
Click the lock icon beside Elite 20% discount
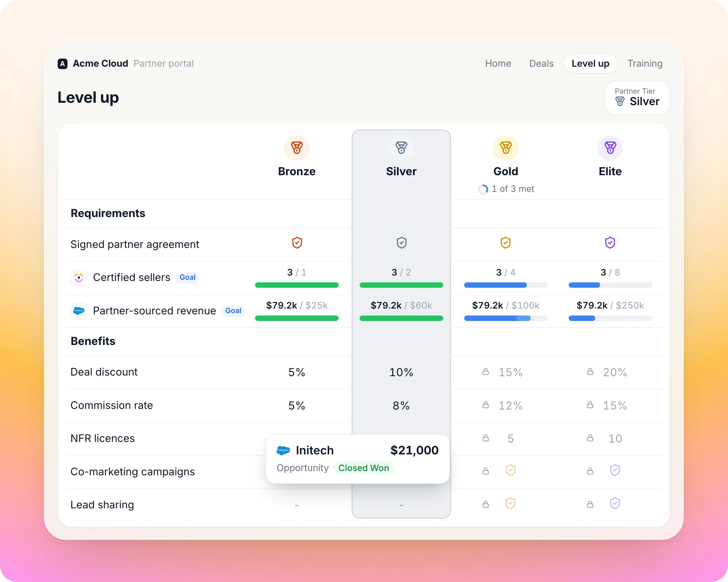[590, 371]
